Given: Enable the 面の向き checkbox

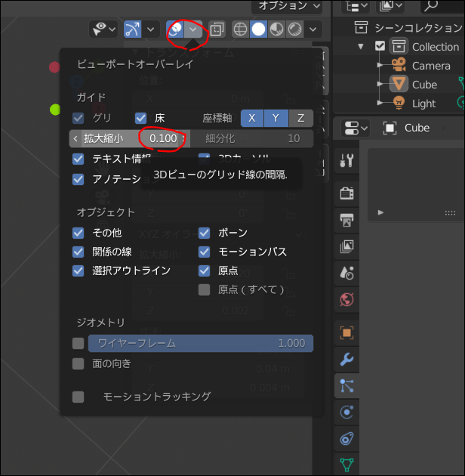Looking at the screenshot, I should [79, 363].
